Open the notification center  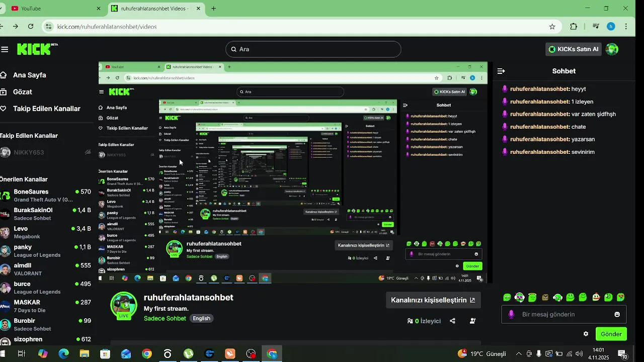(622, 354)
